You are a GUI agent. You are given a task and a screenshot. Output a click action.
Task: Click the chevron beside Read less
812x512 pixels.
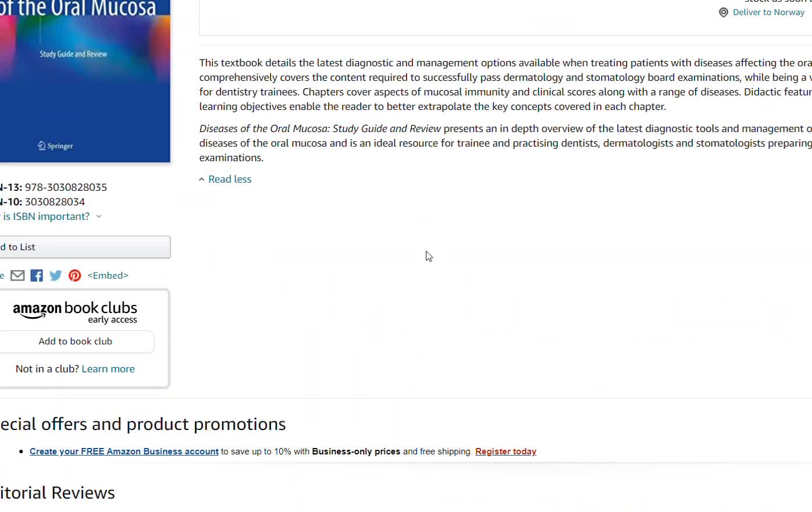pyautogui.click(x=202, y=180)
